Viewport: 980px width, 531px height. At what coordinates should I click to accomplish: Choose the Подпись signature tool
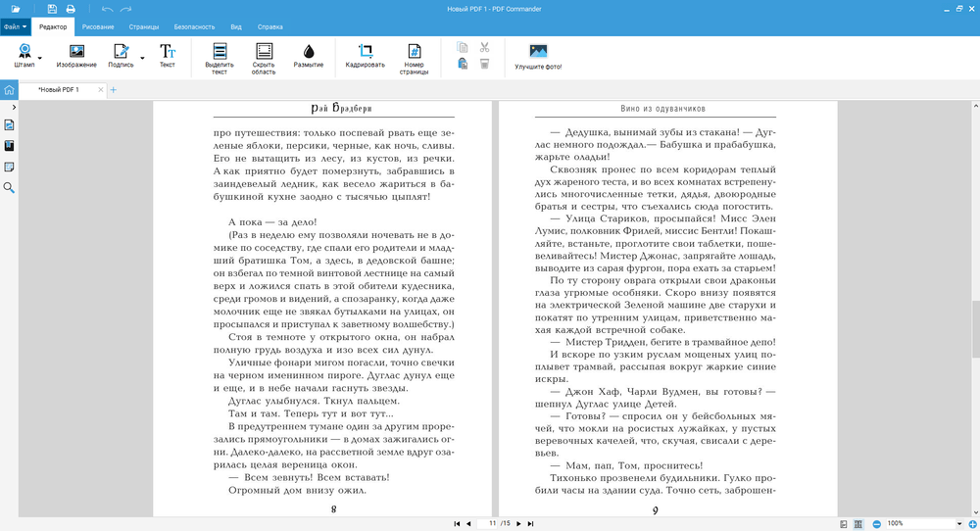[x=121, y=56]
